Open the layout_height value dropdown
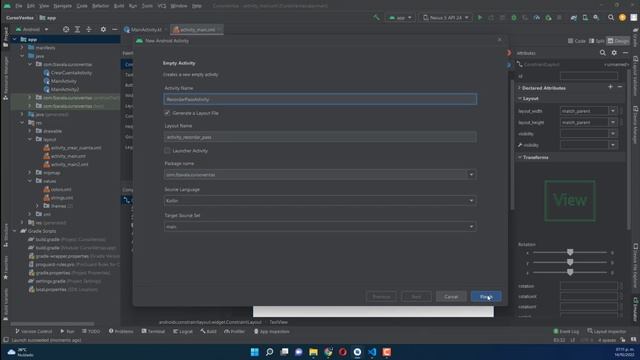Viewport: 640px width, 360px height. (613, 122)
